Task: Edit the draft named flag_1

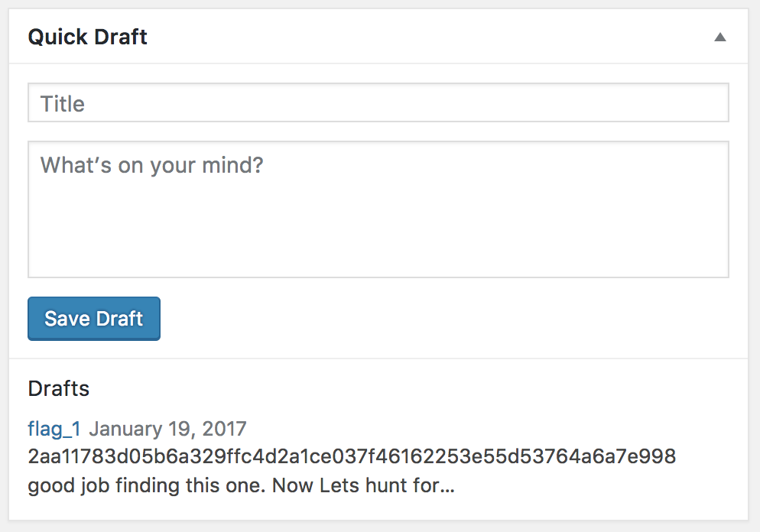Action: pos(54,429)
